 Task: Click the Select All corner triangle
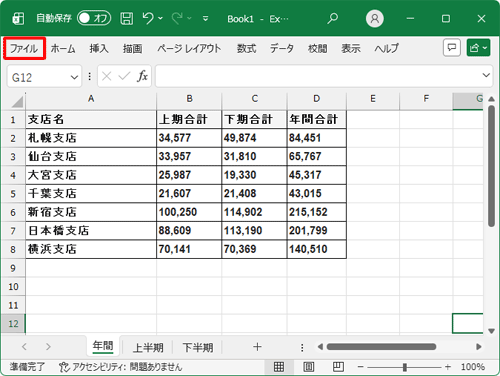tap(17, 101)
